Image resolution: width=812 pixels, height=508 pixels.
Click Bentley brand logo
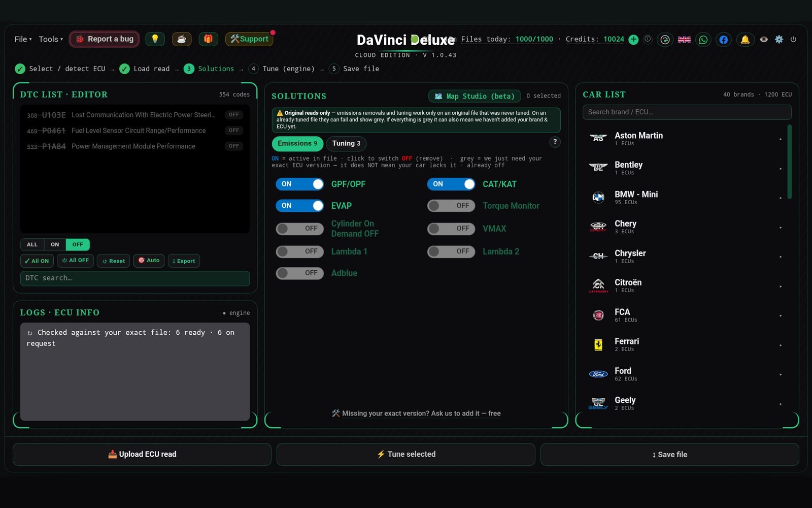pos(598,167)
